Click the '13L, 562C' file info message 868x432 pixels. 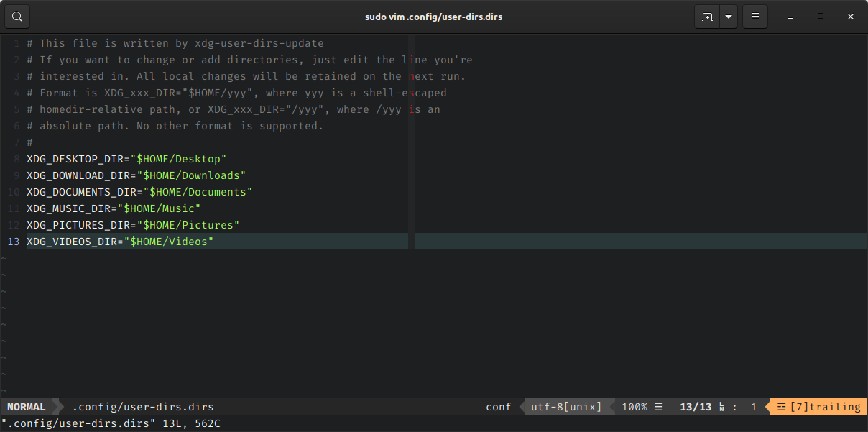[x=192, y=423]
